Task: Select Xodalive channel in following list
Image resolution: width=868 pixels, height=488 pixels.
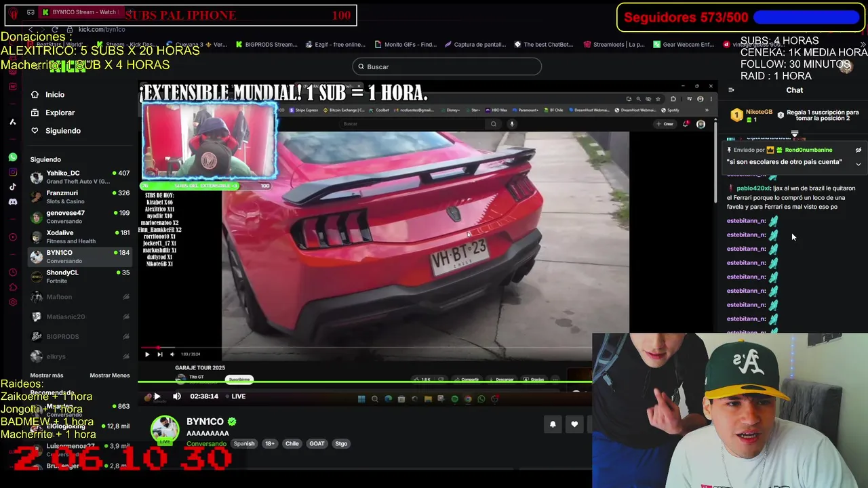Action: click(80, 237)
